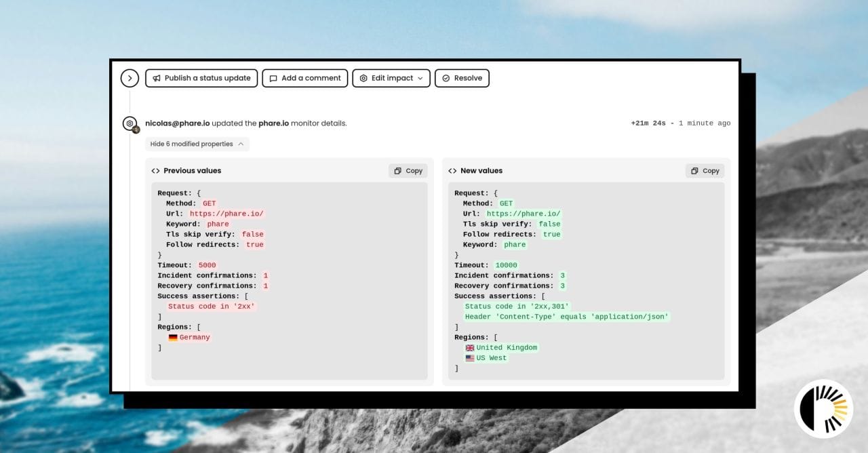Click the nicolas@phare.io avatar icon
This screenshot has width=868, height=453.
(x=130, y=123)
